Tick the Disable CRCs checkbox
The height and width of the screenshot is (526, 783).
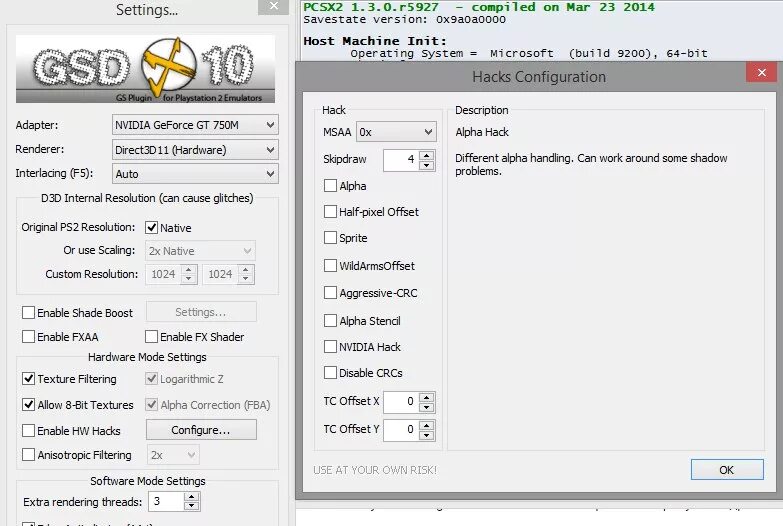coord(330,373)
